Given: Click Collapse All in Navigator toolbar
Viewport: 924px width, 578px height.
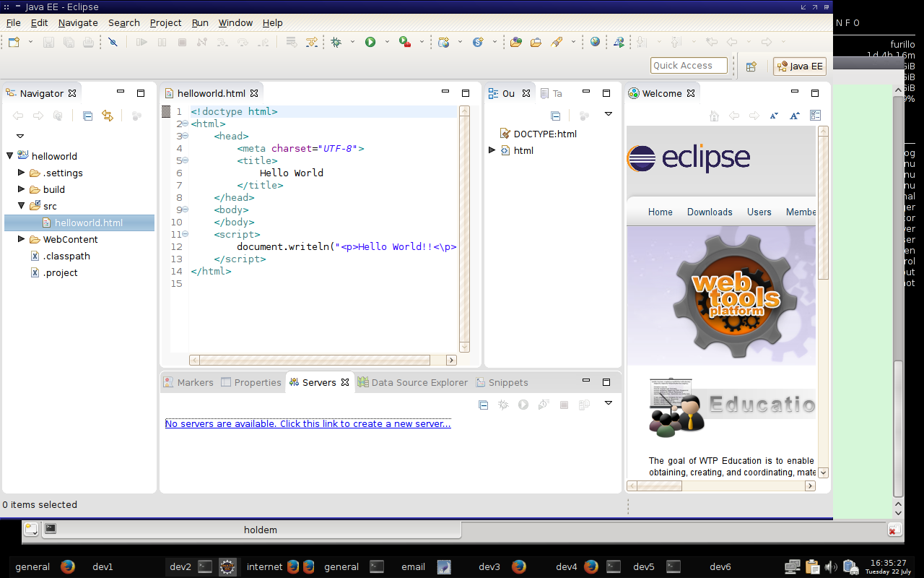Looking at the screenshot, I should (87, 116).
